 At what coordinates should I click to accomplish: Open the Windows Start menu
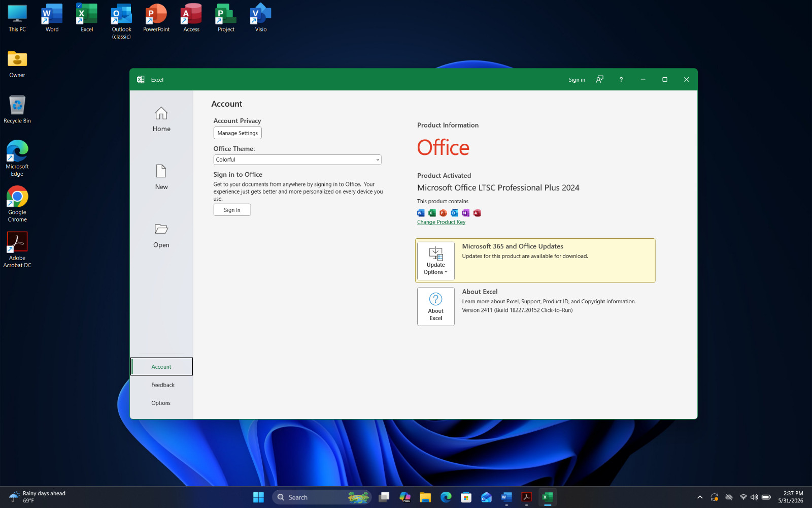coord(258,497)
